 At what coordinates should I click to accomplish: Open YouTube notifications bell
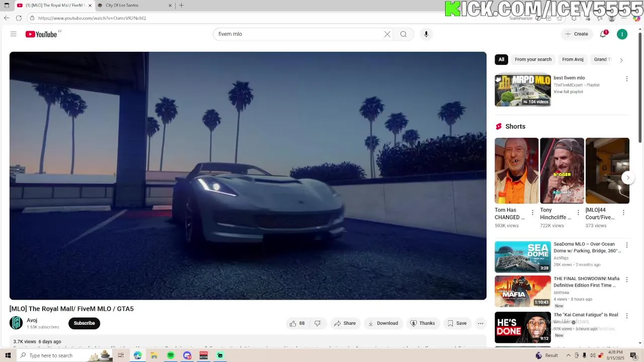click(x=603, y=34)
